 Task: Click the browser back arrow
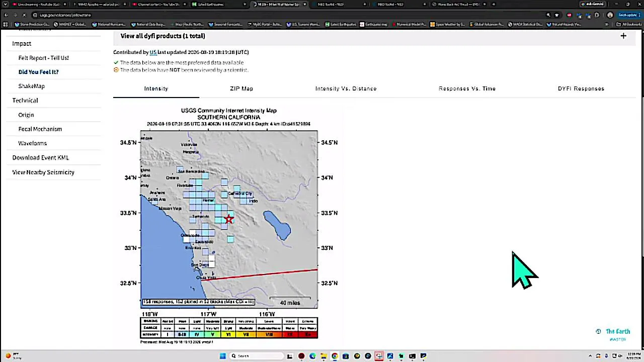coord(6,15)
